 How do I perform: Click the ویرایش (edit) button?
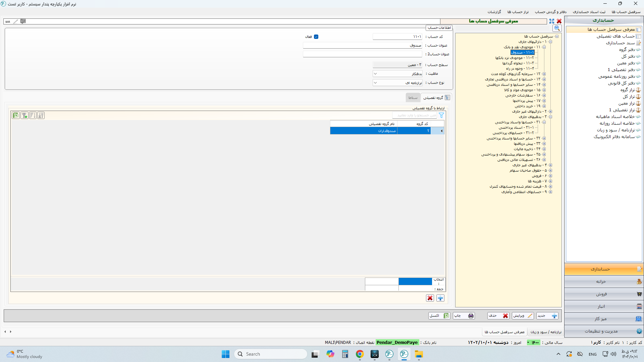(x=523, y=316)
